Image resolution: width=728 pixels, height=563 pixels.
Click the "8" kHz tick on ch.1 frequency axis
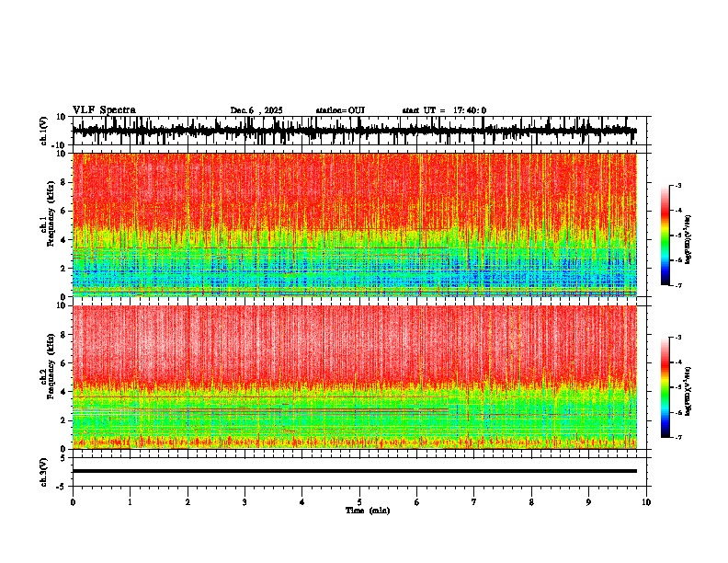[63, 182]
